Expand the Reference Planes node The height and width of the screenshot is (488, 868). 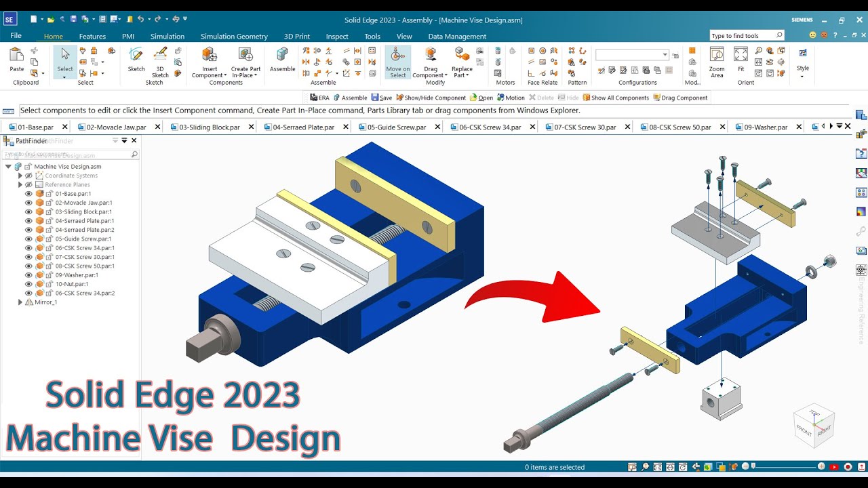point(20,184)
